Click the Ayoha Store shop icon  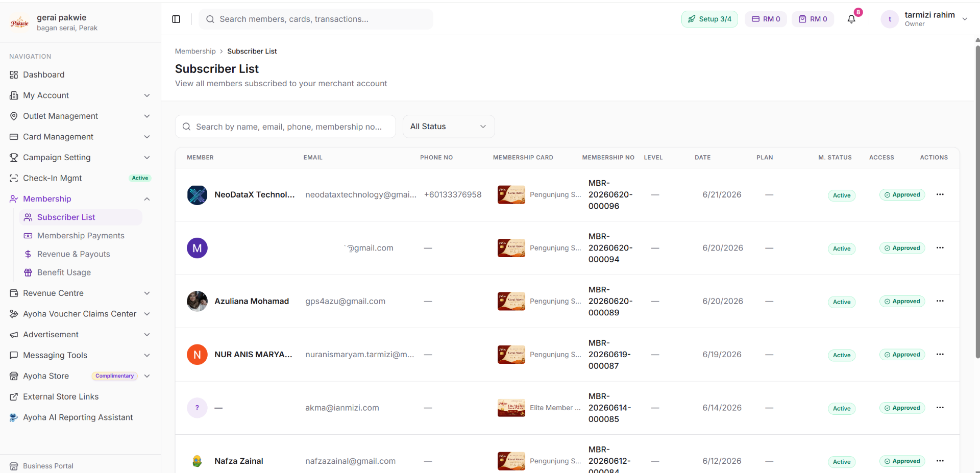coord(14,376)
